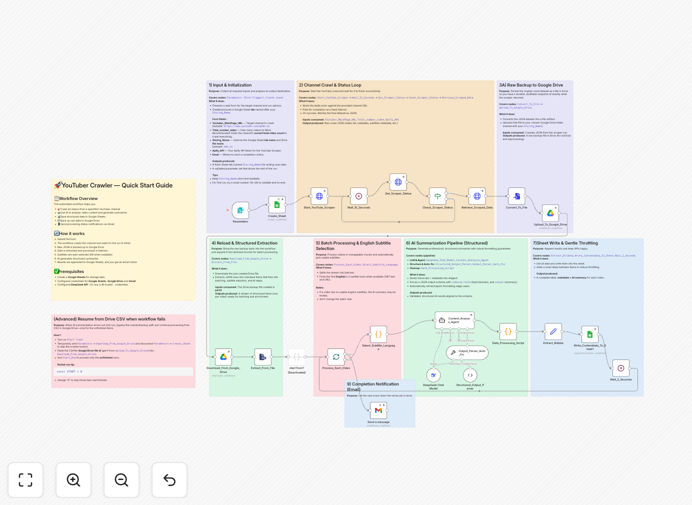This screenshot has height=505, width=692.
Task: Click the fit-to-view canvas button
Action: [26, 480]
